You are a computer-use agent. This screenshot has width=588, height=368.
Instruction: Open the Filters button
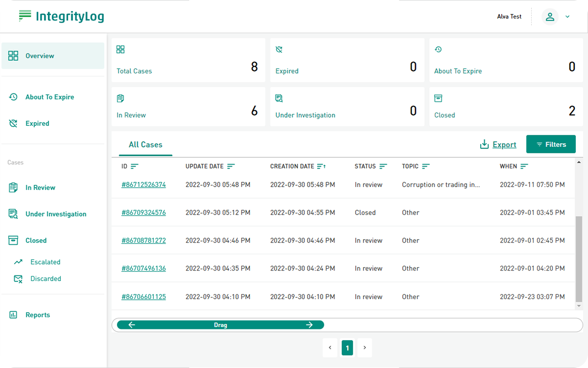point(551,144)
